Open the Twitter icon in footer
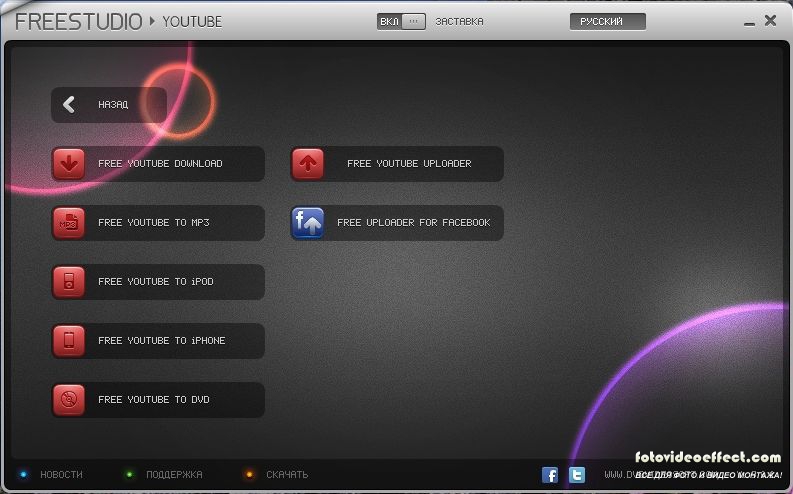The width and height of the screenshot is (793, 494). [577, 475]
